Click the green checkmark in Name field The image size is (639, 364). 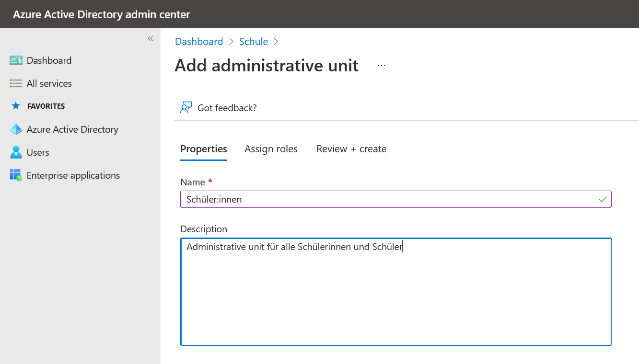pyautogui.click(x=603, y=200)
